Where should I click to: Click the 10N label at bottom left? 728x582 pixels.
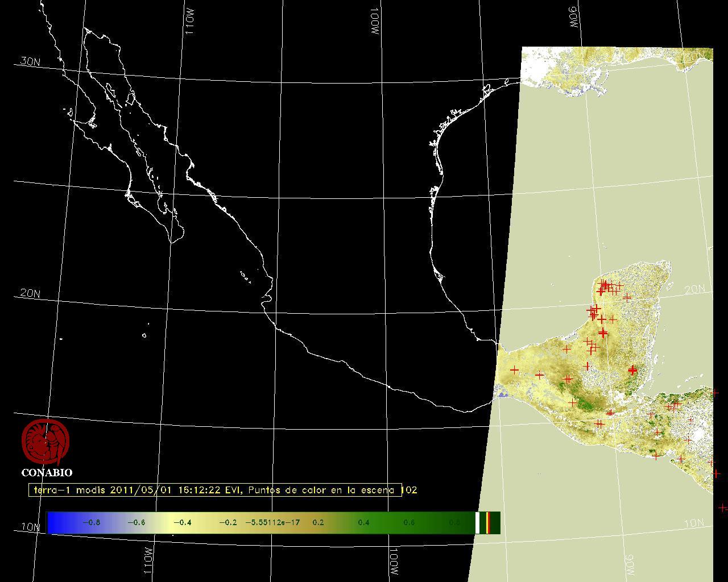(30, 527)
